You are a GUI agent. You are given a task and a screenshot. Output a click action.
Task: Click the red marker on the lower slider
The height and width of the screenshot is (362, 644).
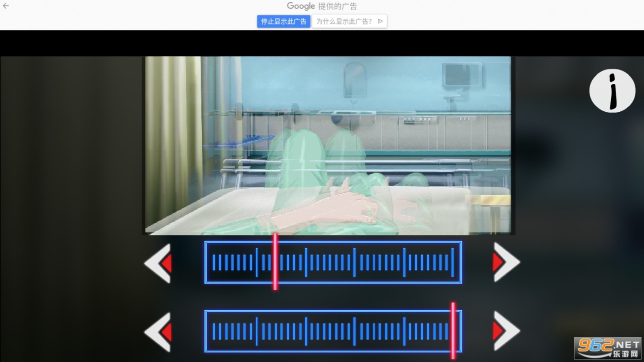453,331
